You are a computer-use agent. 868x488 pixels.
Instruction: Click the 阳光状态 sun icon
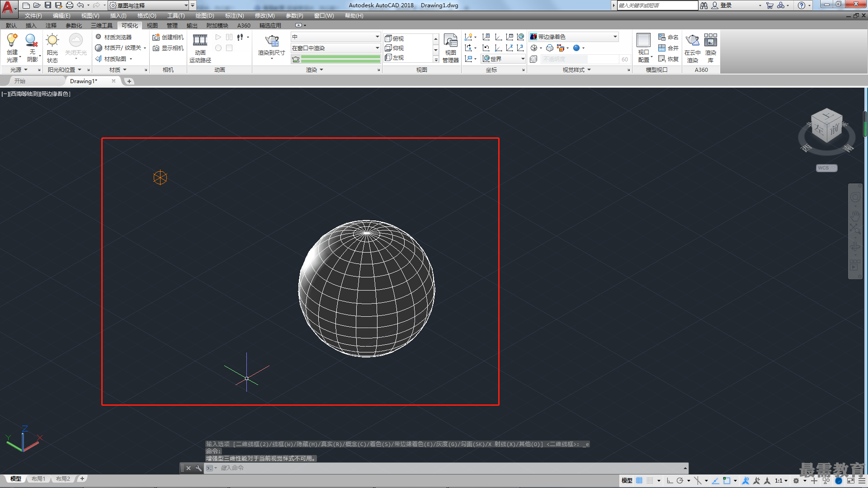click(52, 41)
